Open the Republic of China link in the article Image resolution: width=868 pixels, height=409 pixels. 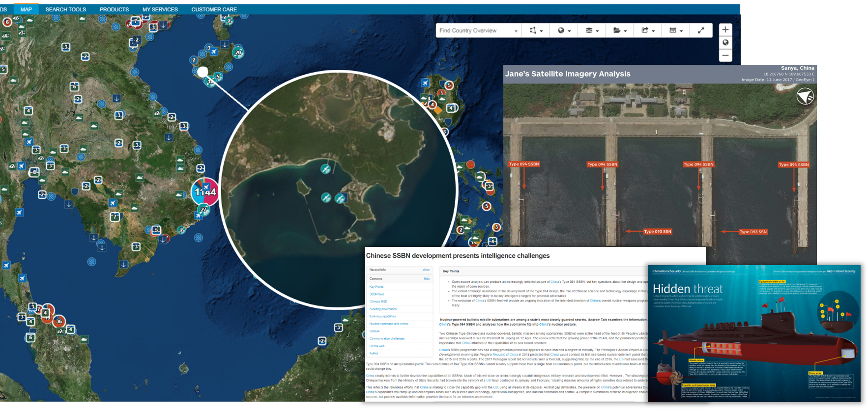505,354
